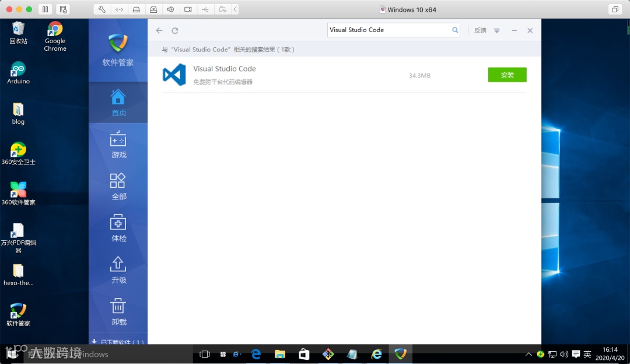Open the 反馈 feedback link
630x364 pixels.
click(480, 30)
